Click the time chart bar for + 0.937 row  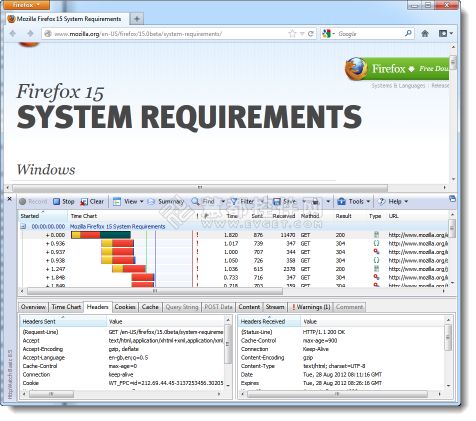118,252
